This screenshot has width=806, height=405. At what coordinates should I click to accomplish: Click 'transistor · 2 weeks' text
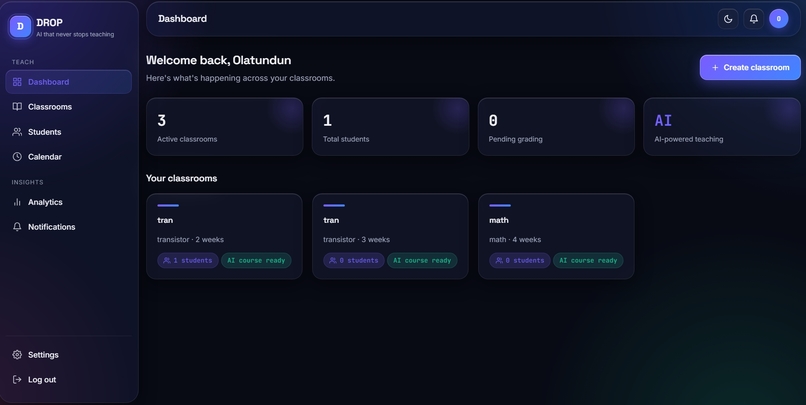click(190, 240)
